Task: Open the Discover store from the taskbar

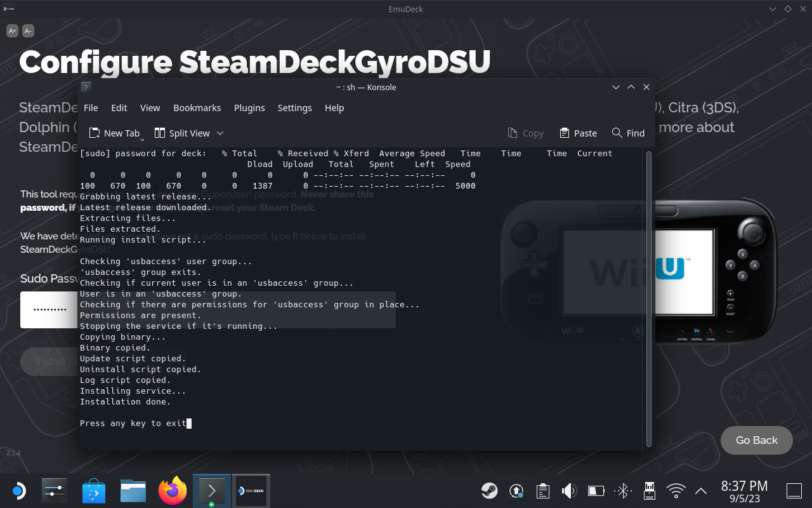Action: 94,491
